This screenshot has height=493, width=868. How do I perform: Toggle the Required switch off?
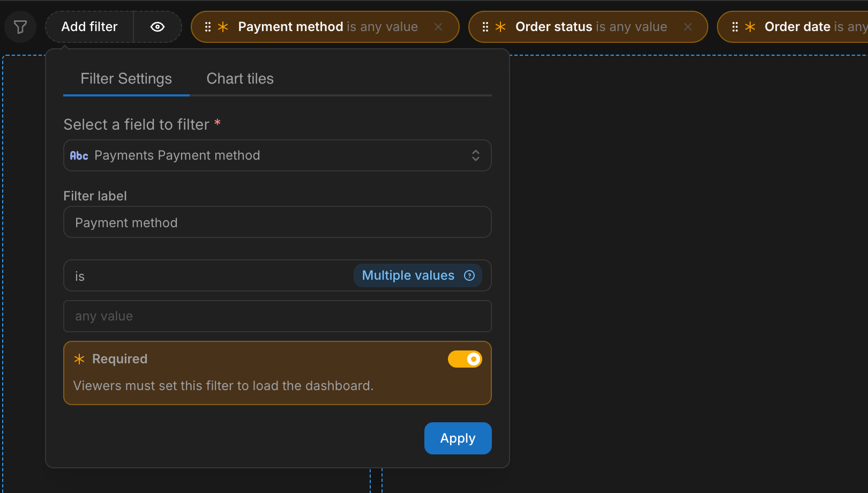point(465,359)
